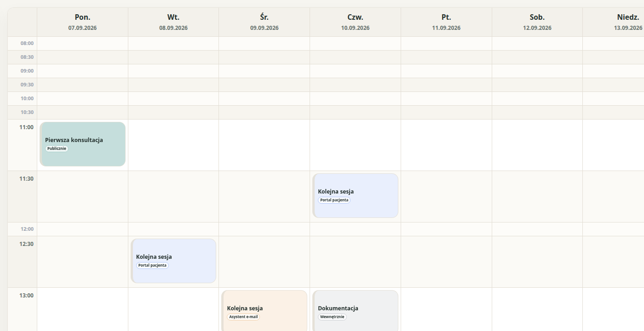Click the 12:00 time label
644x331 pixels.
27,229
